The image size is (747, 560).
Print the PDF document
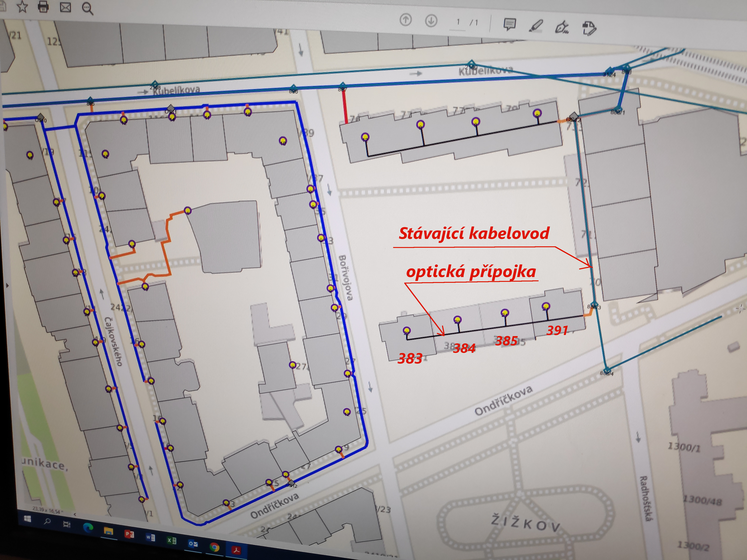click(x=43, y=7)
